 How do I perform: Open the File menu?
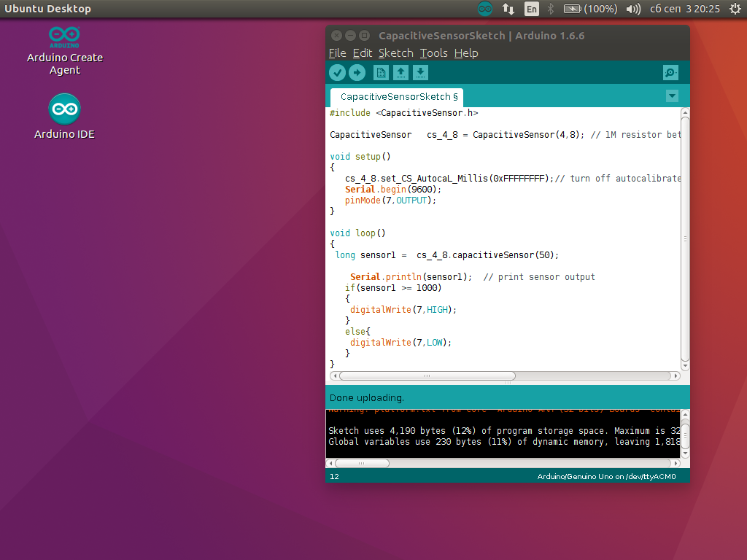pos(338,52)
